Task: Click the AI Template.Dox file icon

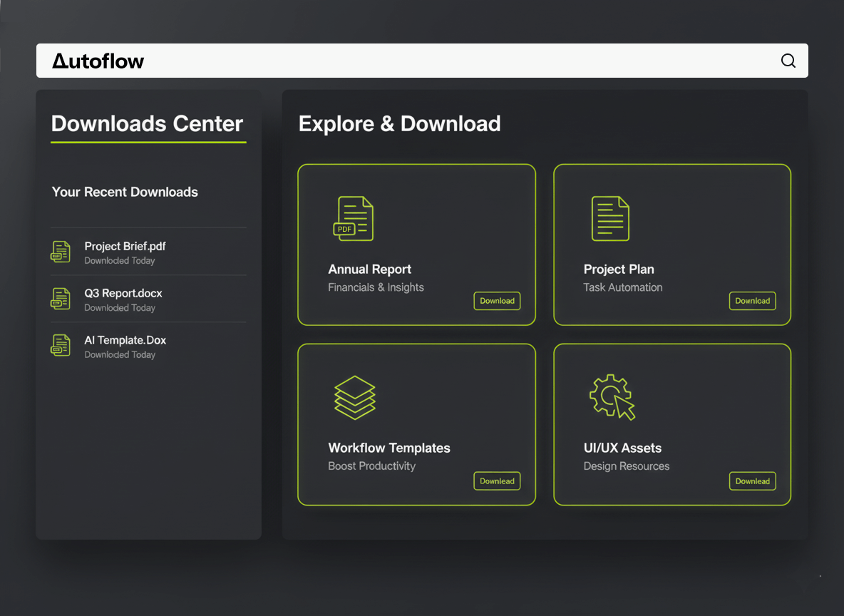Action: click(61, 346)
